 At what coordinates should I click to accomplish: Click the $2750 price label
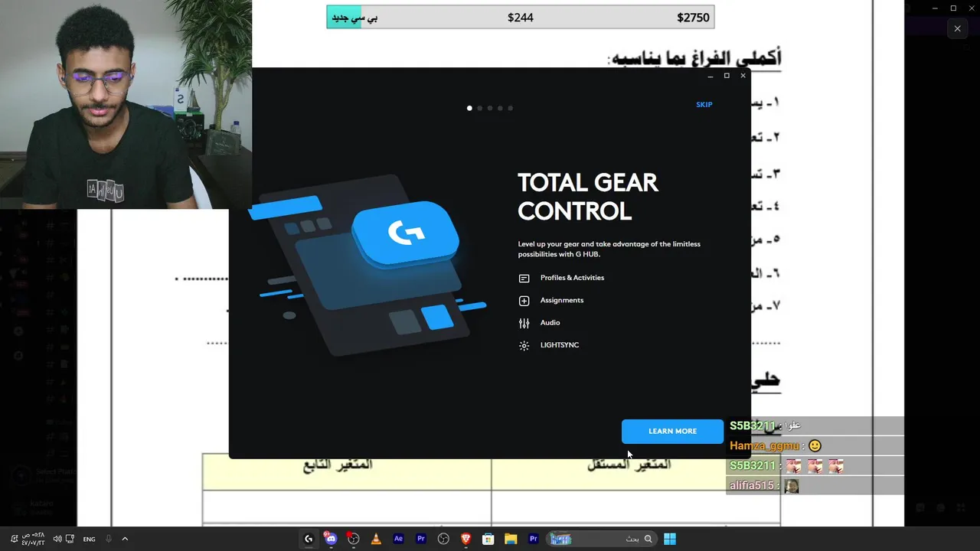693,17
